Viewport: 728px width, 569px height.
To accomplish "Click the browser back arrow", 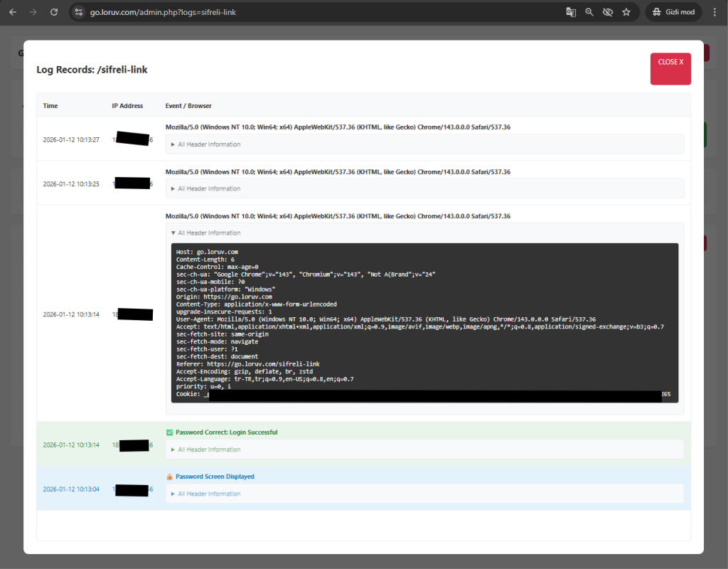I will (x=12, y=12).
